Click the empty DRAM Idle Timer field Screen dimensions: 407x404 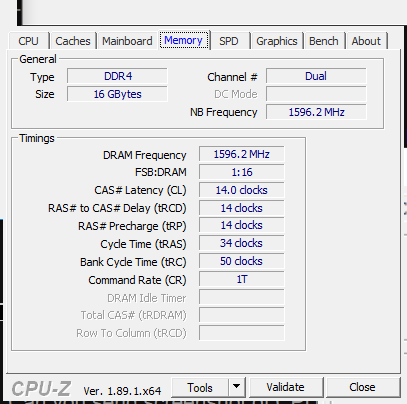pyautogui.click(x=242, y=297)
